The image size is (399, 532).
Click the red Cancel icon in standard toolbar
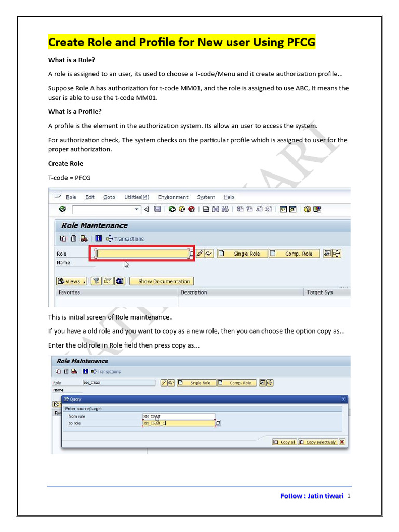click(191, 209)
